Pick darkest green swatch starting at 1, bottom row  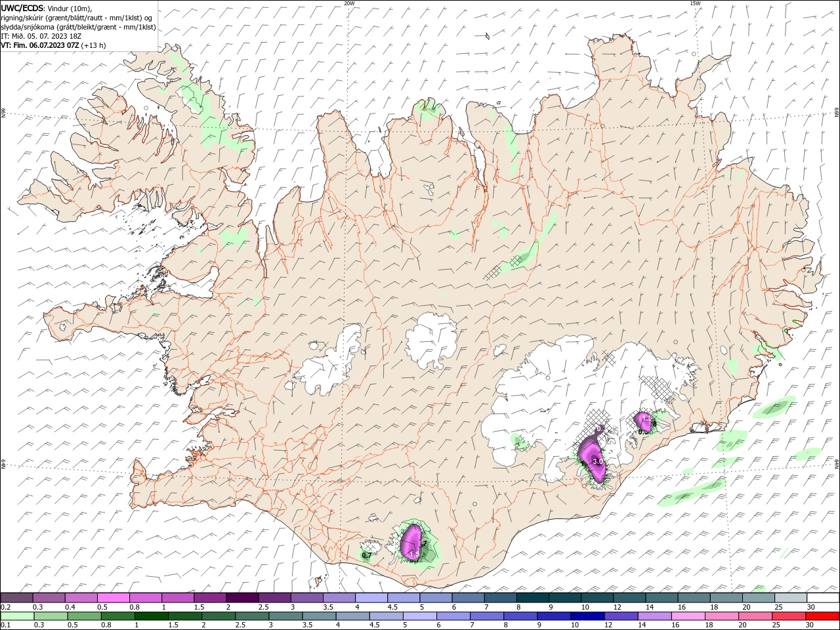point(151,616)
